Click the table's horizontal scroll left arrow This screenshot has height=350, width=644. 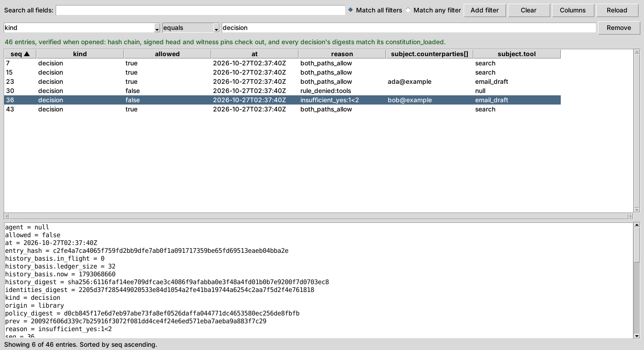[7, 216]
